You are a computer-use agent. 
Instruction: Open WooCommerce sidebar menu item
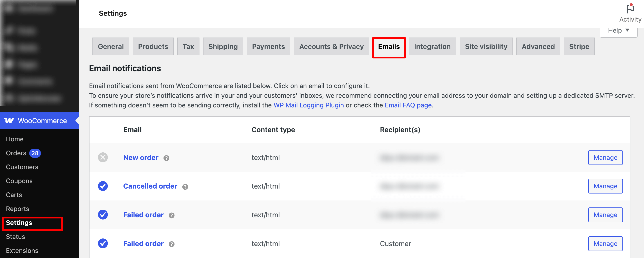pyautogui.click(x=40, y=120)
